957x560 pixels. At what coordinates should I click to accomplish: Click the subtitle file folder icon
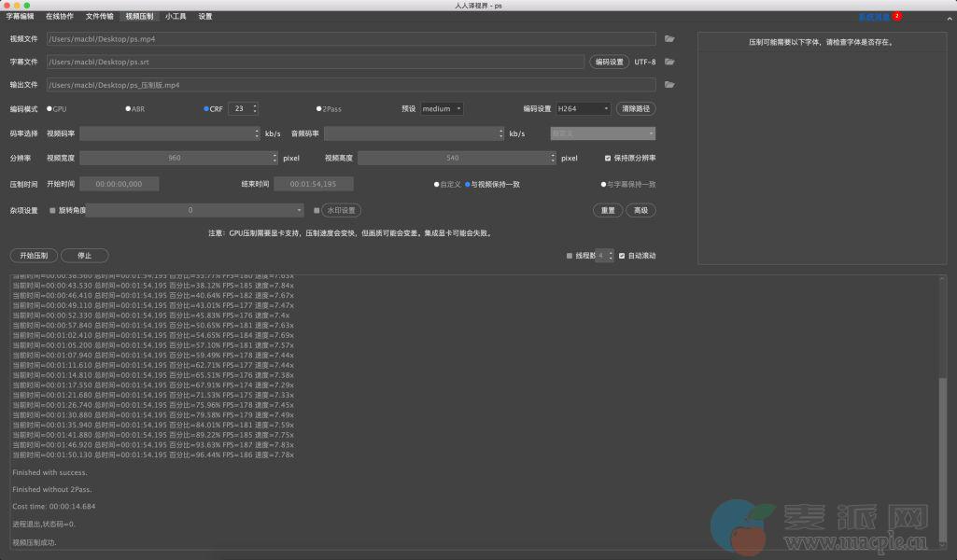click(669, 62)
